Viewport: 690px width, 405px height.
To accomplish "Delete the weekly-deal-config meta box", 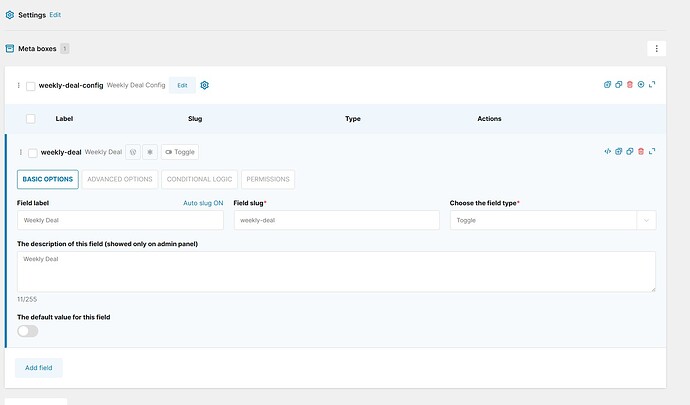I will pyautogui.click(x=630, y=85).
